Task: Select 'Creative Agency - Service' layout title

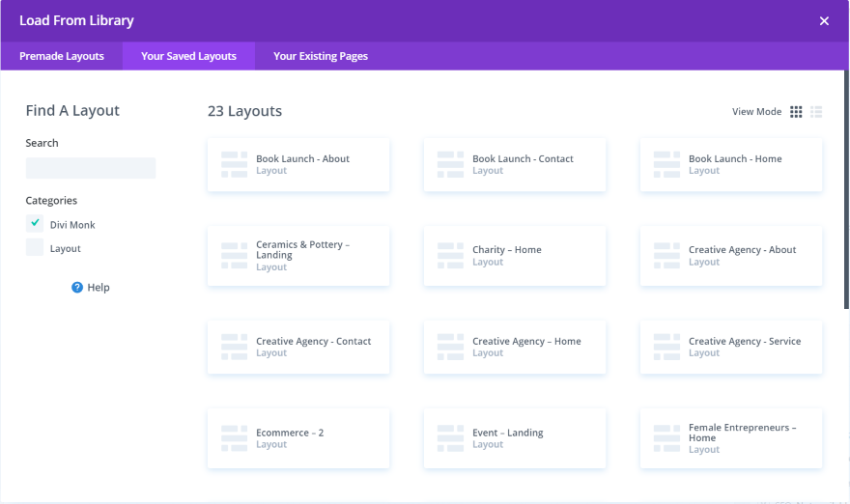Action: 745,342
